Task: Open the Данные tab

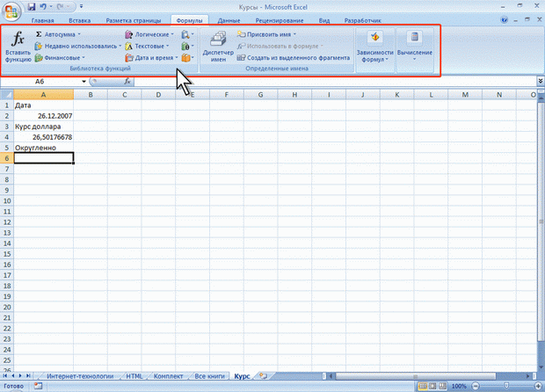Action: click(x=229, y=20)
